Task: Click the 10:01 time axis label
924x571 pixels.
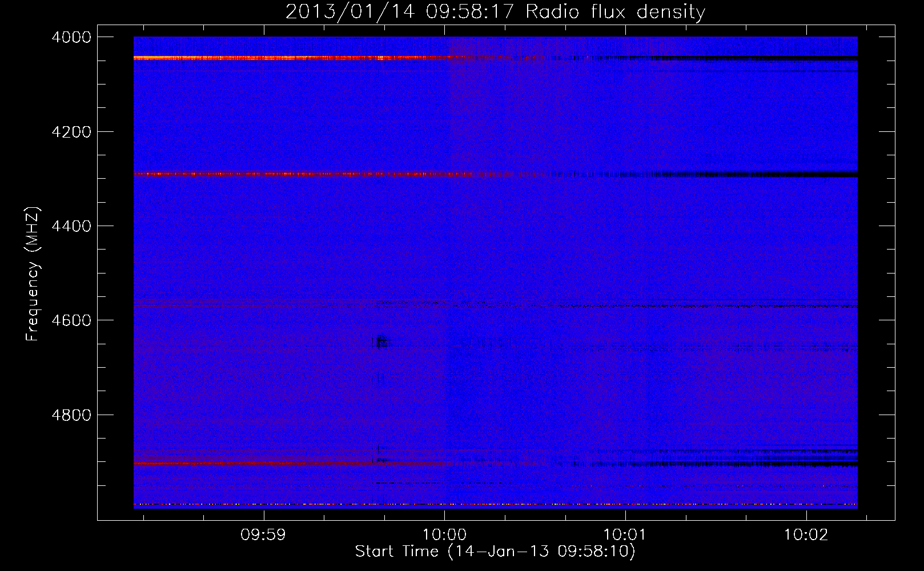Action: coord(625,535)
